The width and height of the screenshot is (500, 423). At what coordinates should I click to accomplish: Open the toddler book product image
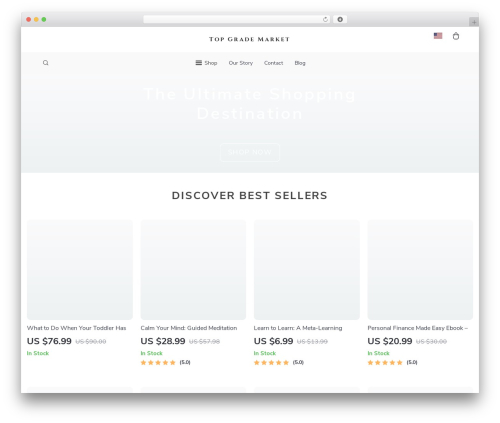coord(80,270)
